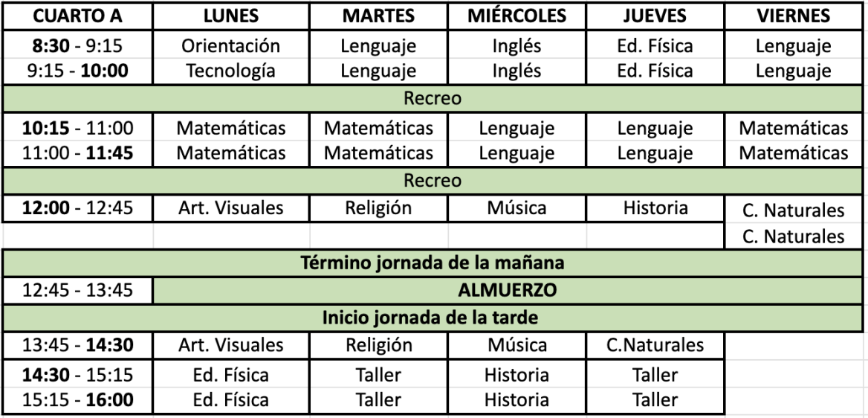Image resolution: width=868 pixels, height=418 pixels.
Task: Click the 9:15 - 10:00 time cell
Action: pos(77,71)
